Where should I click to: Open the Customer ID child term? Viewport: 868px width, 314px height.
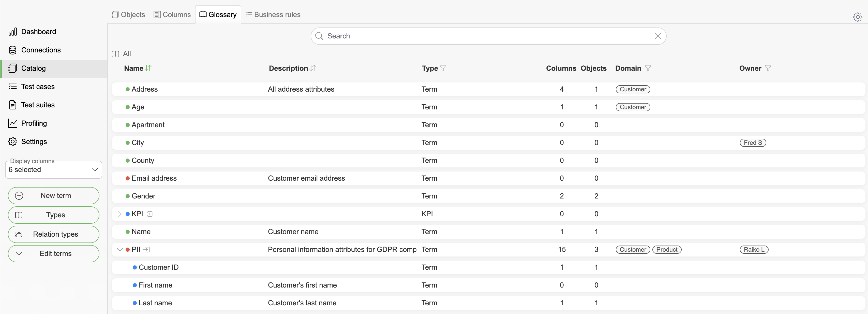[x=158, y=267]
